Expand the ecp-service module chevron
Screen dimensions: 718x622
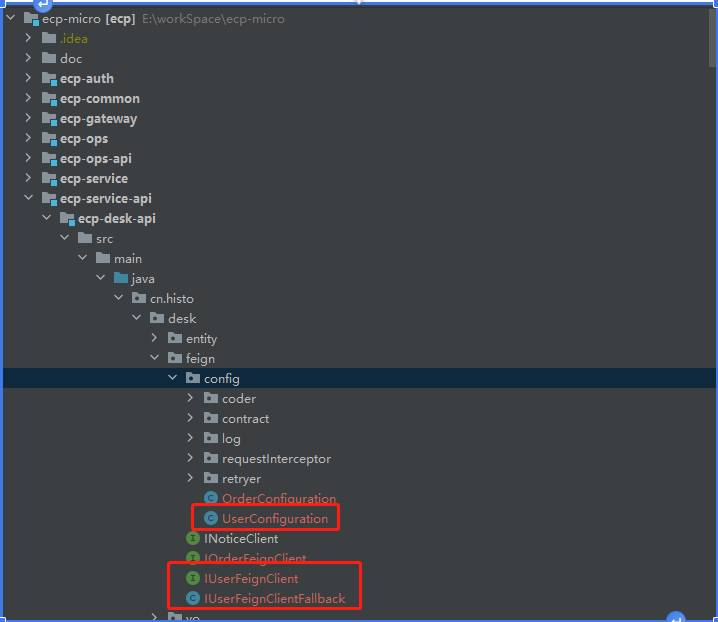pos(28,178)
